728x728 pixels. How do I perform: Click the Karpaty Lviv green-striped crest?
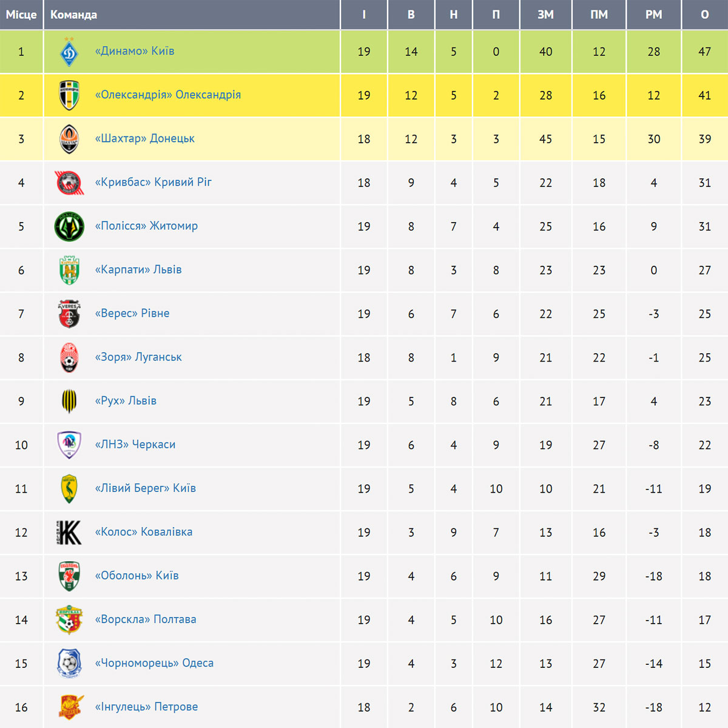pos(69,270)
